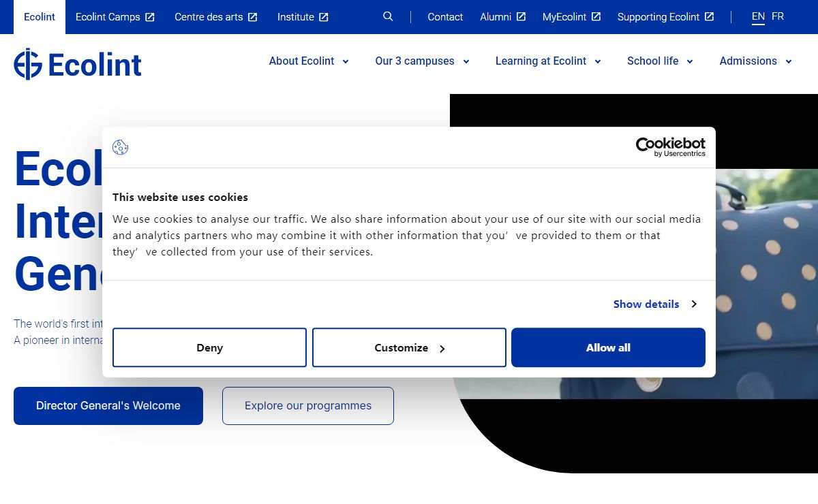
Task: Go to Ecolint Camps site
Action: (108, 17)
